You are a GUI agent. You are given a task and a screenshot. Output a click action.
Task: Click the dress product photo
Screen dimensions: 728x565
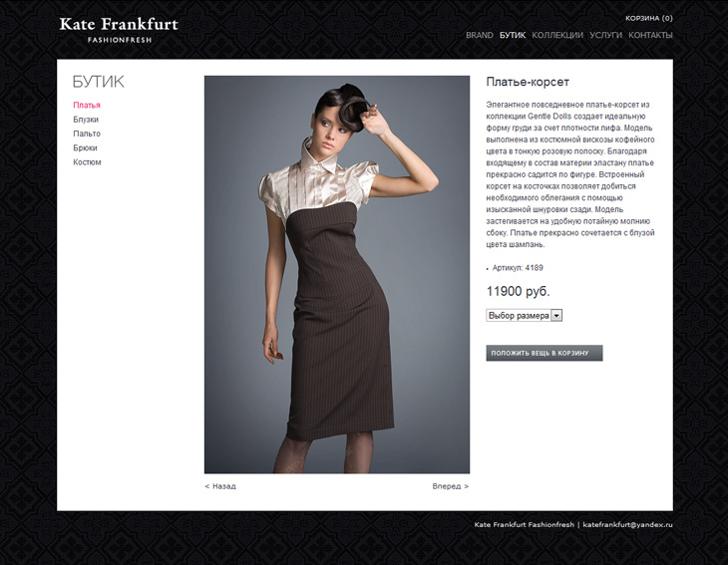(337, 275)
